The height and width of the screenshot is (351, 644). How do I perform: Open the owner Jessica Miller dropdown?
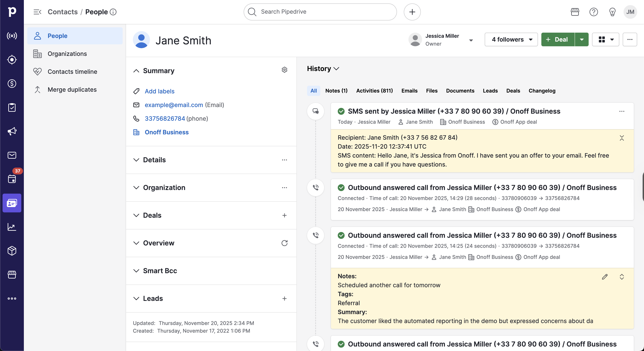[x=471, y=40]
